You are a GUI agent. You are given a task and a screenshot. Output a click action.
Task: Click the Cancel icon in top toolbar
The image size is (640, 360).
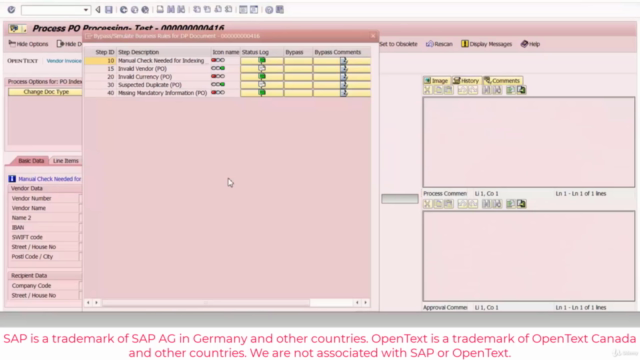[x=145, y=9]
